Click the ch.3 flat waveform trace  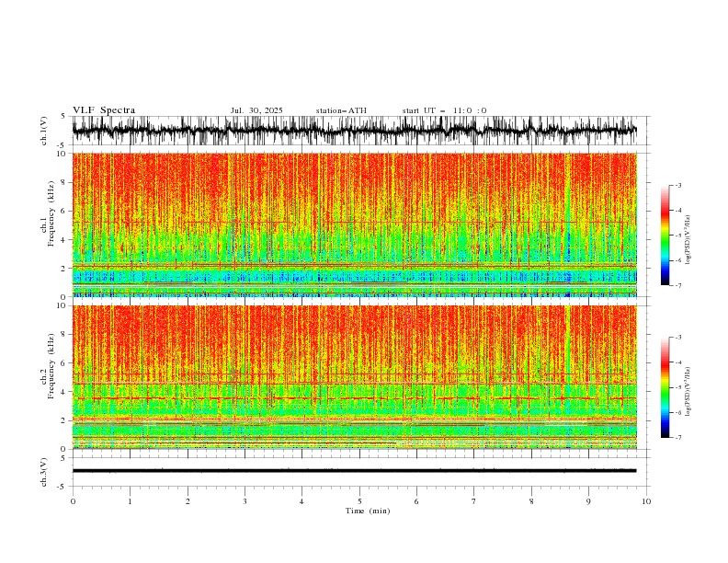pos(355,471)
